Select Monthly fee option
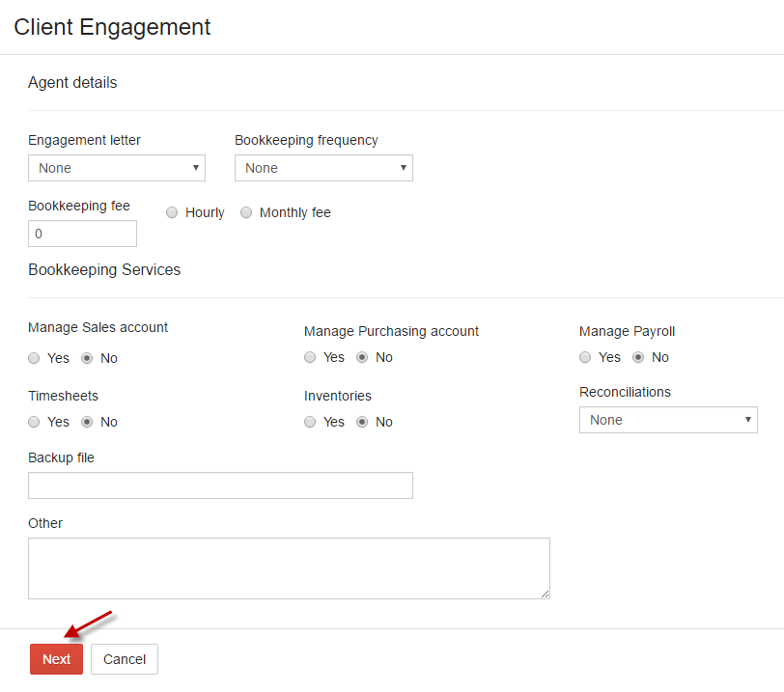Image resolution: width=784 pixels, height=692 pixels. pos(245,212)
